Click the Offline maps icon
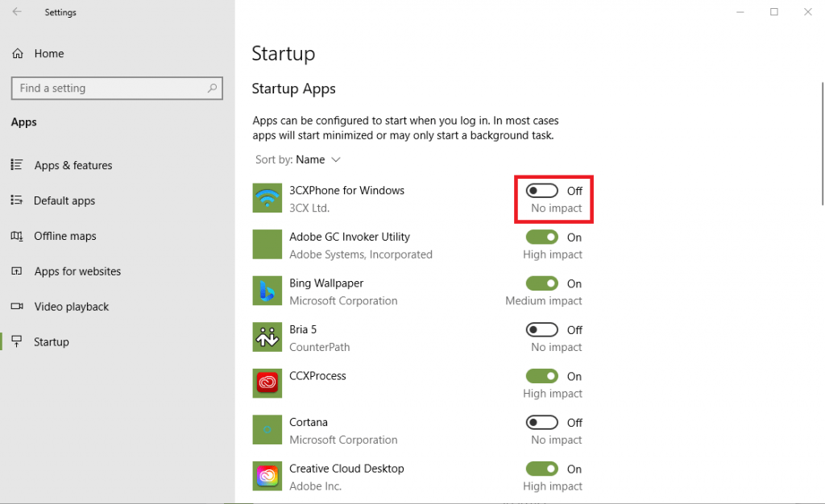Viewport: 825px width, 504px height. [x=17, y=236]
